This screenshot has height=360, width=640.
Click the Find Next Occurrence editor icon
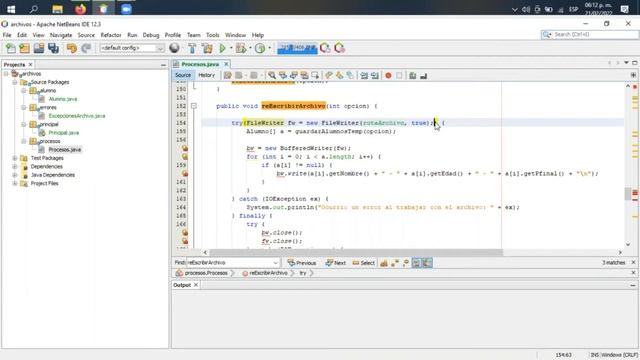tap(293, 76)
